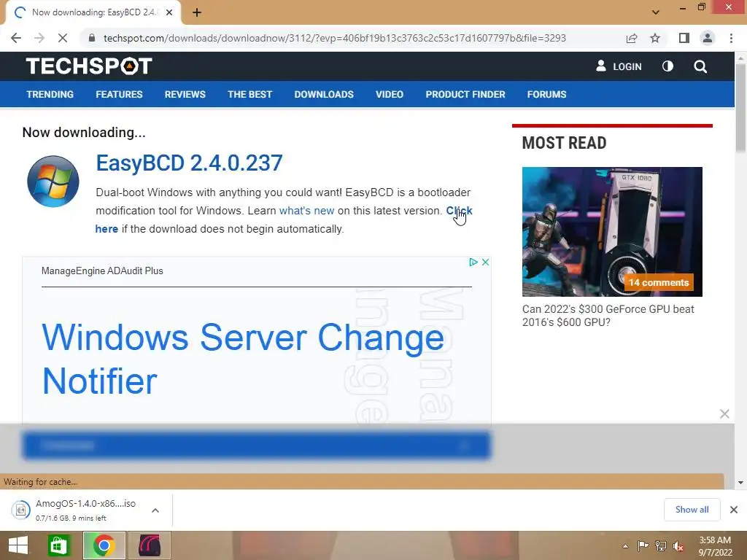The width and height of the screenshot is (747, 560).
Task: Click the 'here' manual download link
Action: (x=107, y=229)
